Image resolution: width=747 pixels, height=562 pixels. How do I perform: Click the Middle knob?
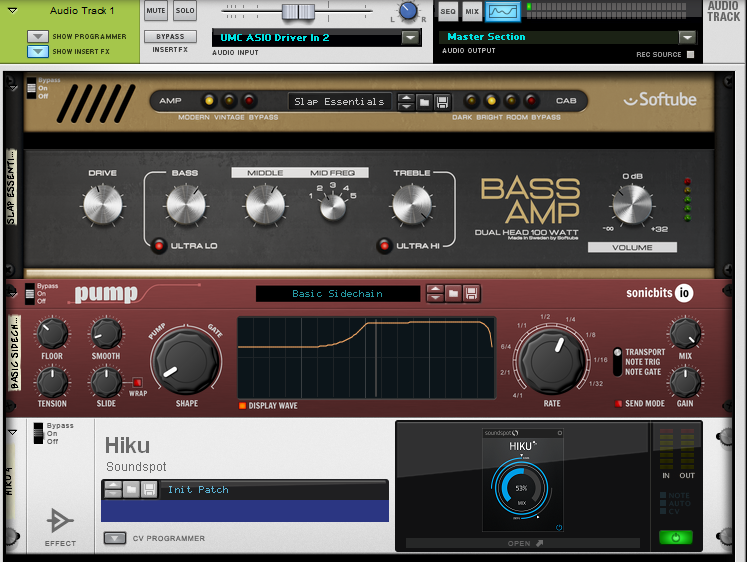pos(265,205)
